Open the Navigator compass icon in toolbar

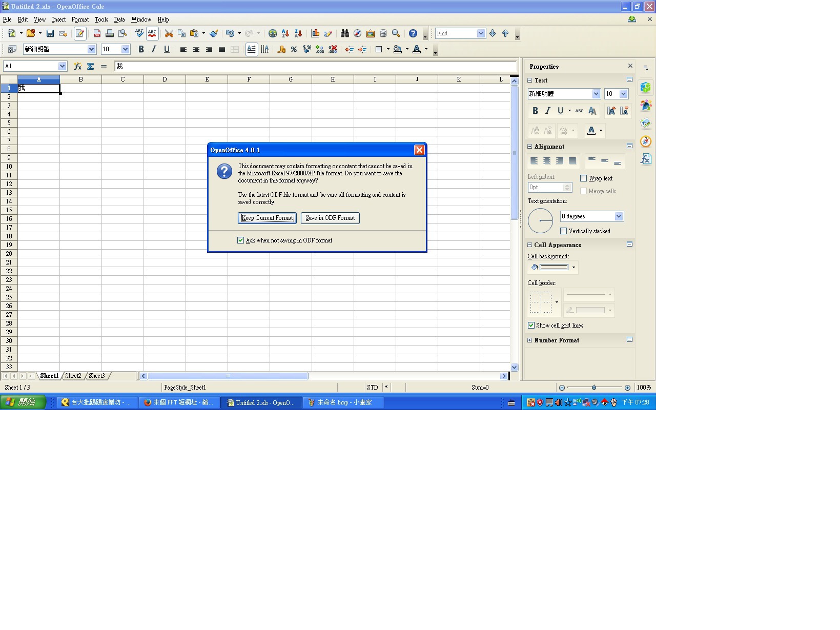357,33
